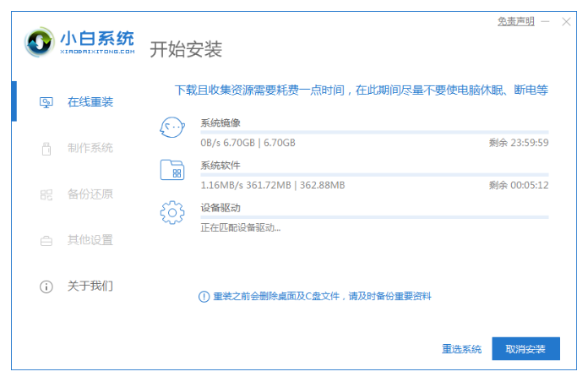
Task: Click the info icon beside 关于我们
Action: click(46, 287)
